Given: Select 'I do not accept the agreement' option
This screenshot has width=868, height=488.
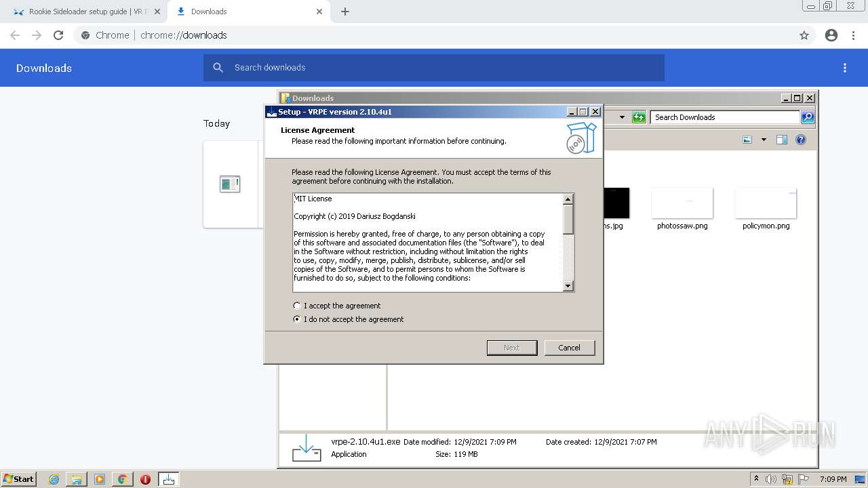Looking at the screenshot, I should 296,319.
